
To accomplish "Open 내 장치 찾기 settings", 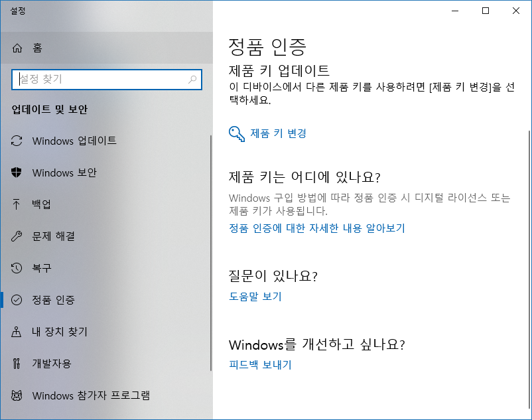I will coord(105,332).
